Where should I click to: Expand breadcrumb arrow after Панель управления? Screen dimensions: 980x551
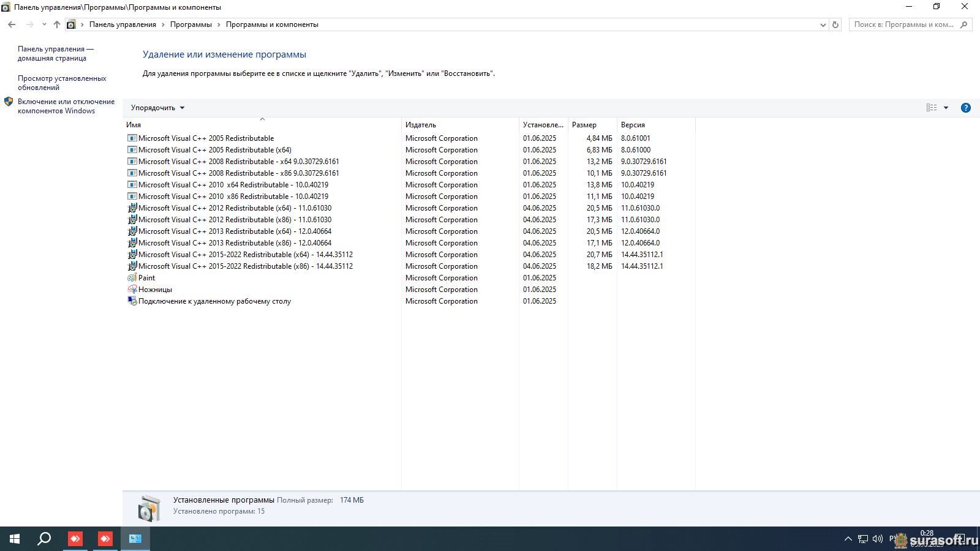[163, 24]
